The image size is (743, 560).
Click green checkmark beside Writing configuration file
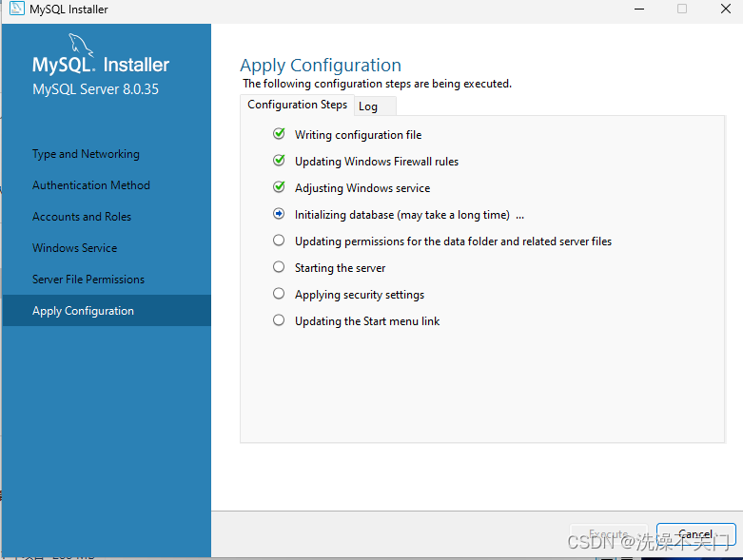(279, 134)
